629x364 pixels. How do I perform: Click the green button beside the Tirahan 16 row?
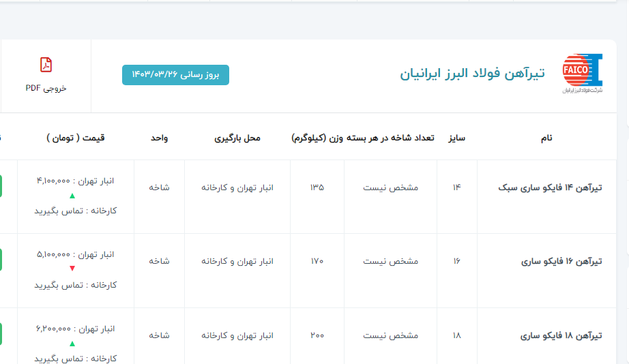(x=1, y=260)
